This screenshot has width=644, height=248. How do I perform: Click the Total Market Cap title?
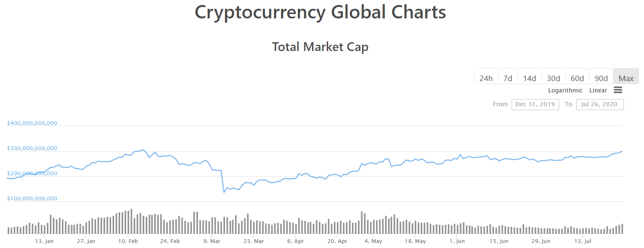click(x=320, y=47)
